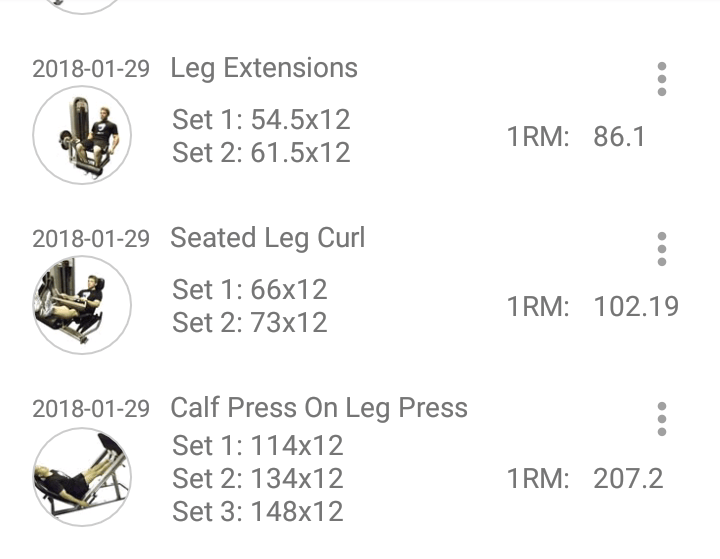Tap the 1RM value 86.1
Image resolution: width=720 pixels, height=559 pixels.
[619, 137]
